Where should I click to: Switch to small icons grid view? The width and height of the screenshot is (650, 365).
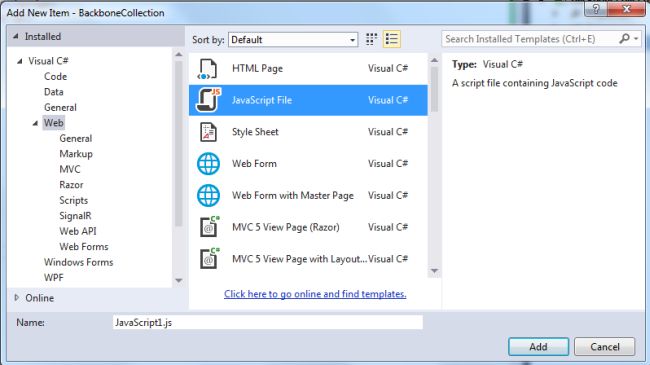[x=371, y=39]
